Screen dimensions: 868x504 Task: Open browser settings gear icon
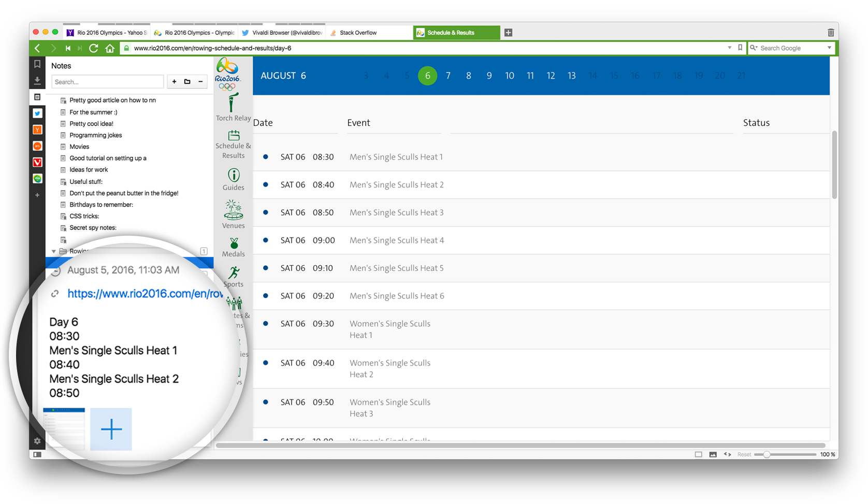(37, 441)
